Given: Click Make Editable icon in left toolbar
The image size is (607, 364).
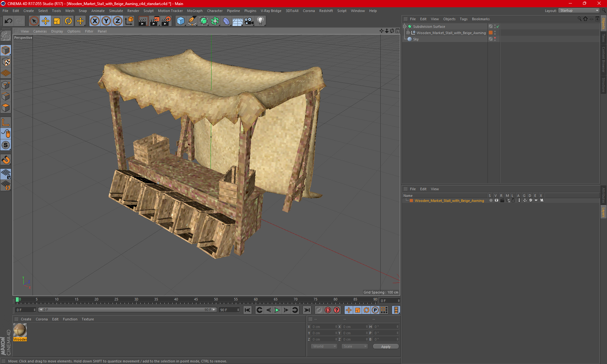Looking at the screenshot, I should 6,36.
